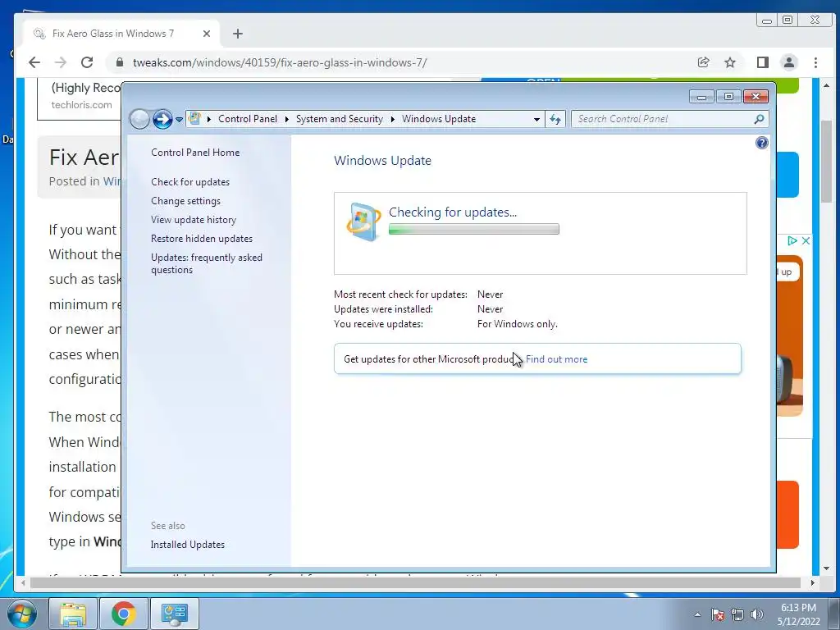Click Chrome back navigation arrow

click(x=34, y=62)
